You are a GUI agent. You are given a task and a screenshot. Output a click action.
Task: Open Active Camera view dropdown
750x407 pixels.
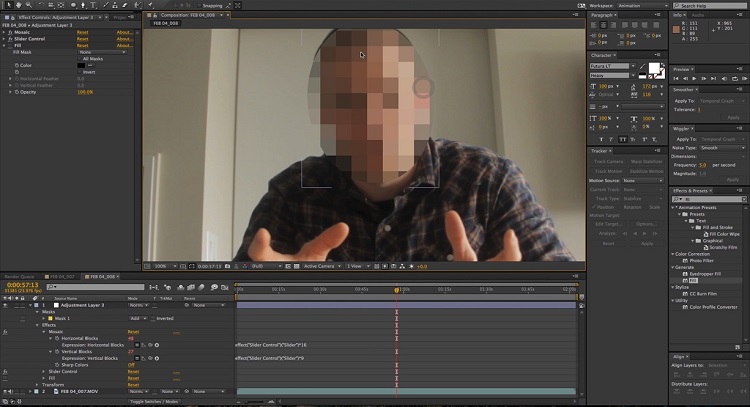pos(322,266)
